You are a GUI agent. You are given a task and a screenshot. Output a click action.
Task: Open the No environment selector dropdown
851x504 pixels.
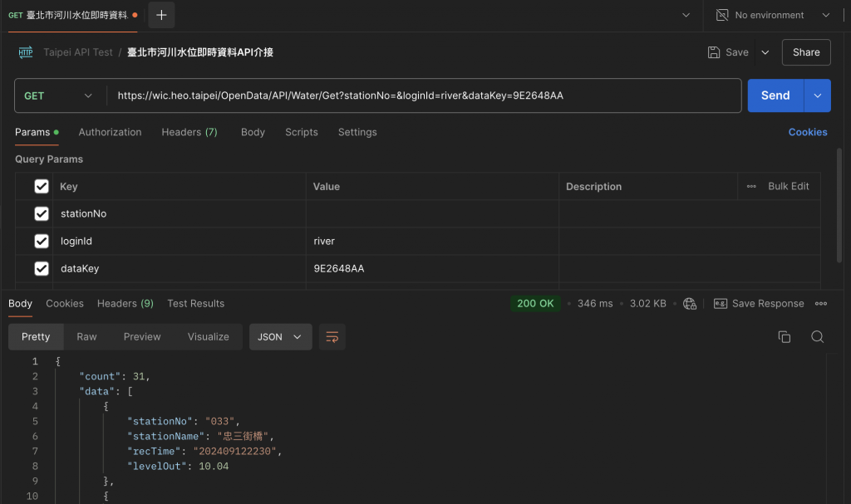tap(774, 15)
